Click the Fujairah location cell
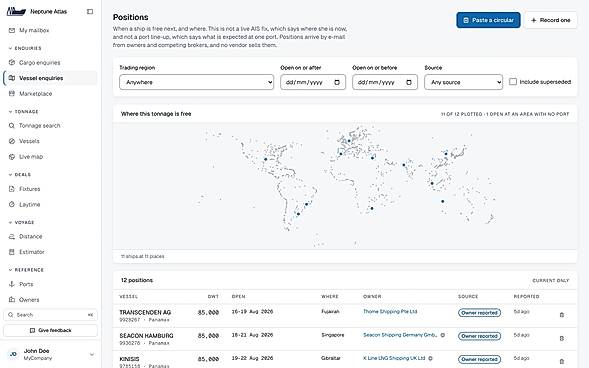Screen dimensions: 589x368 click(x=330, y=311)
